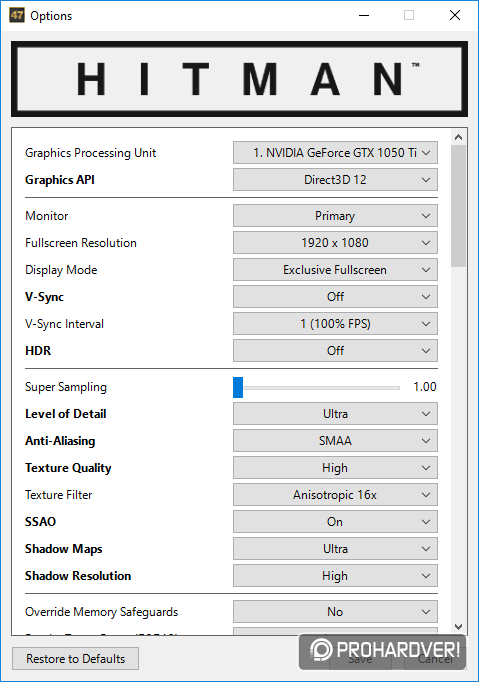
Task: Expand the Fullscreen Resolution dropdown
Action: tap(335, 243)
